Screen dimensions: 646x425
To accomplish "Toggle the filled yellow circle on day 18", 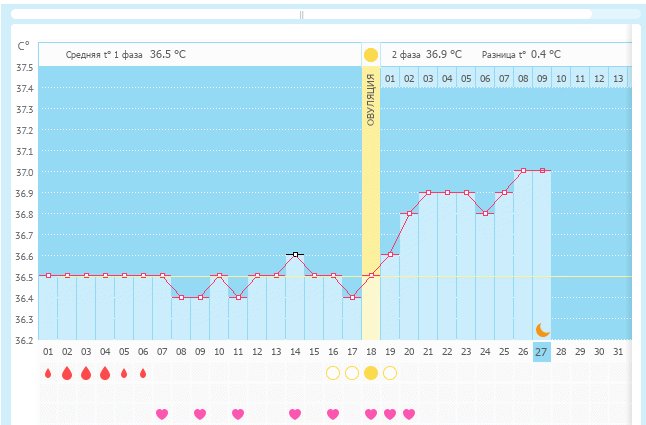I will [x=371, y=373].
